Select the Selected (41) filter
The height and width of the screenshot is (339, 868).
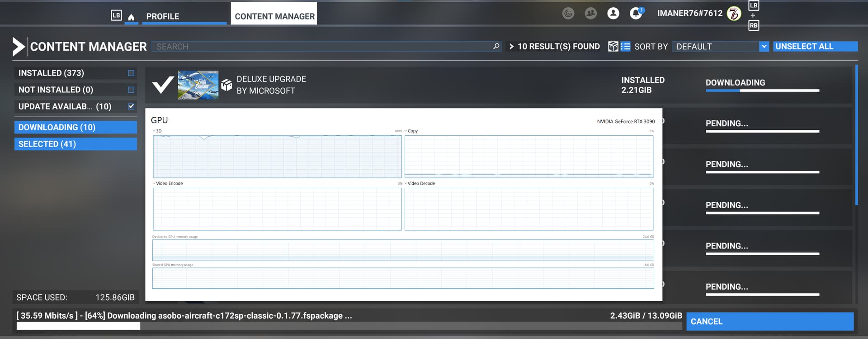coord(75,144)
